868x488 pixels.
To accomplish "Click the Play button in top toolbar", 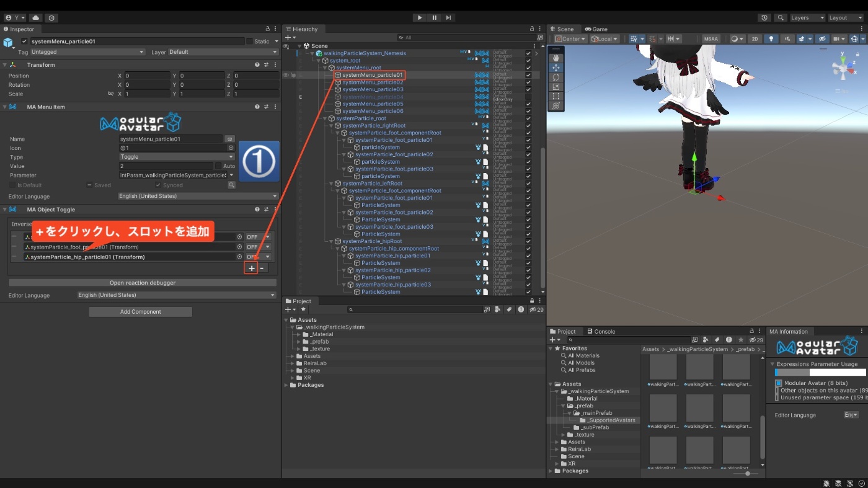I will (x=420, y=17).
